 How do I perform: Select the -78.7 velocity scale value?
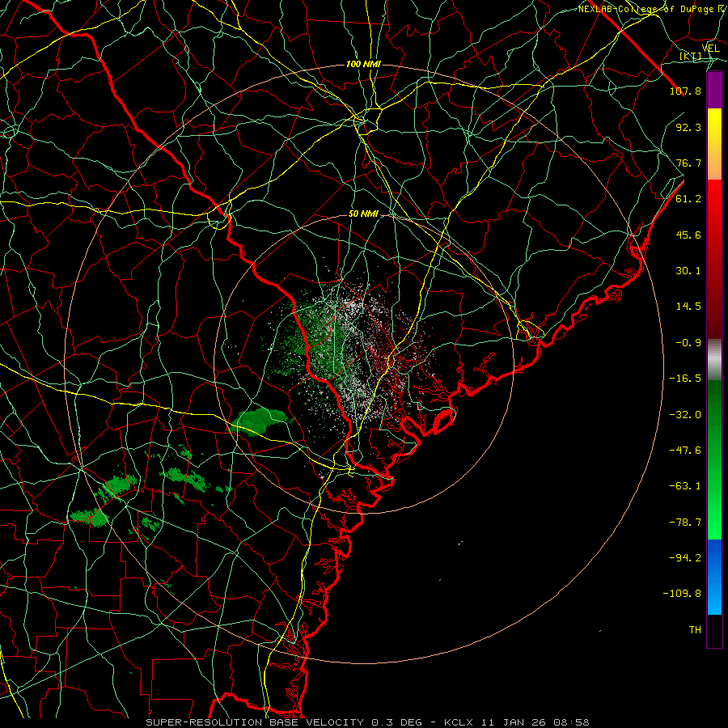(685, 523)
